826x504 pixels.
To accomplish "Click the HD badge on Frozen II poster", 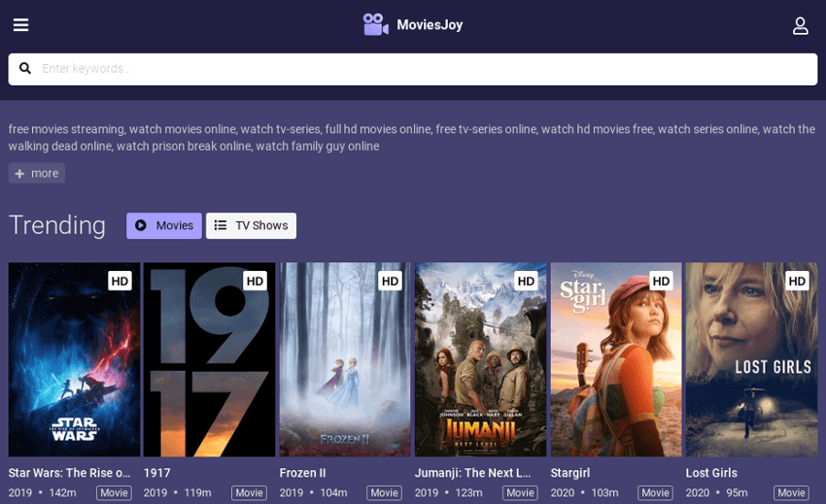I will pyautogui.click(x=391, y=282).
